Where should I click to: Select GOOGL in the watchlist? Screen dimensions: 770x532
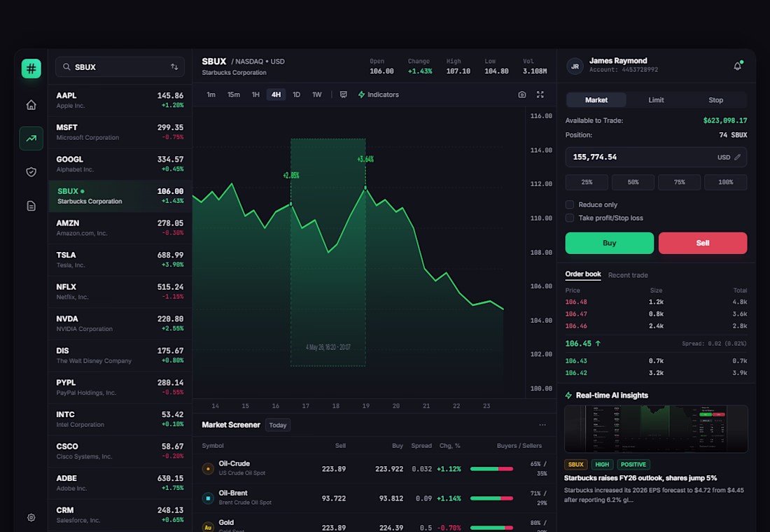(x=120, y=164)
